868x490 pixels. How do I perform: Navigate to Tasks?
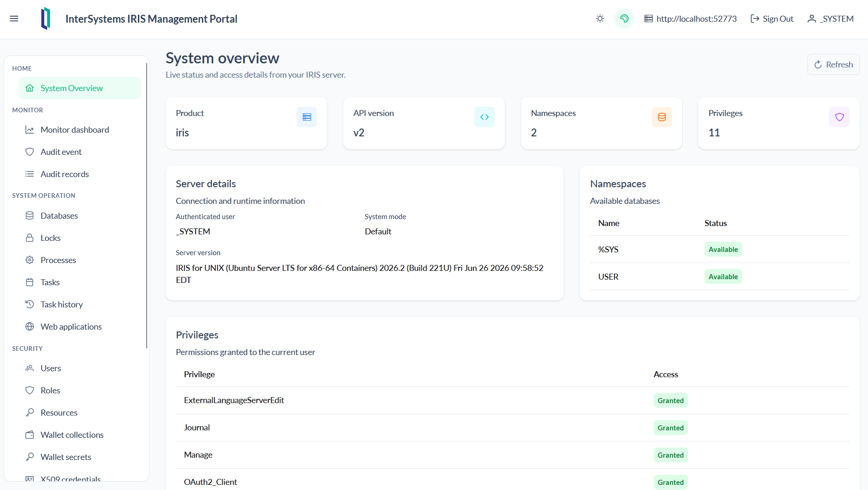(80, 282)
